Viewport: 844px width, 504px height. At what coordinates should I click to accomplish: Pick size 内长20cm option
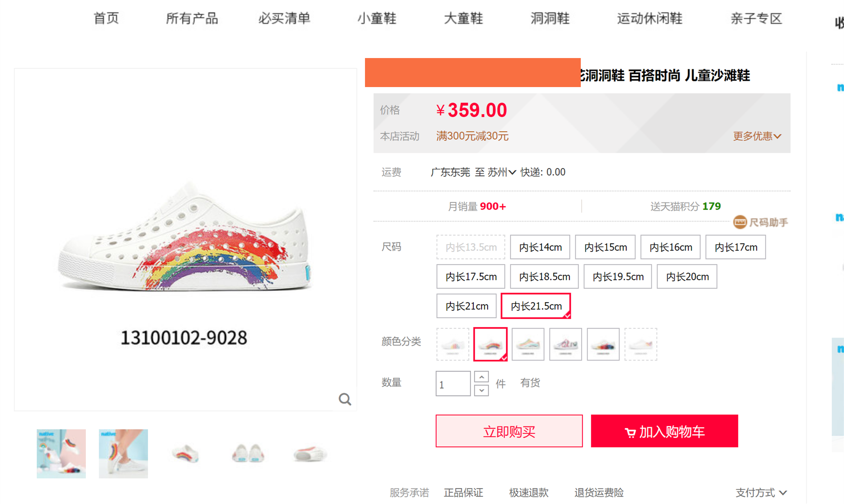687,277
